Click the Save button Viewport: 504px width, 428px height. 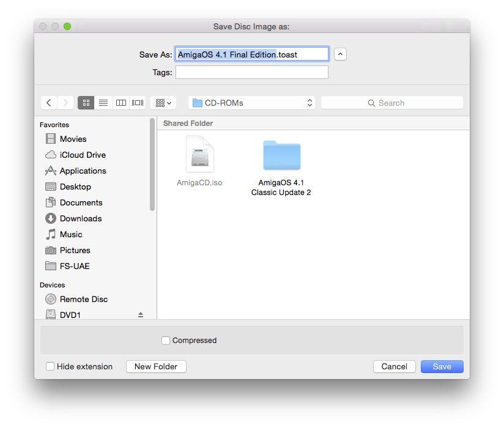[442, 367]
